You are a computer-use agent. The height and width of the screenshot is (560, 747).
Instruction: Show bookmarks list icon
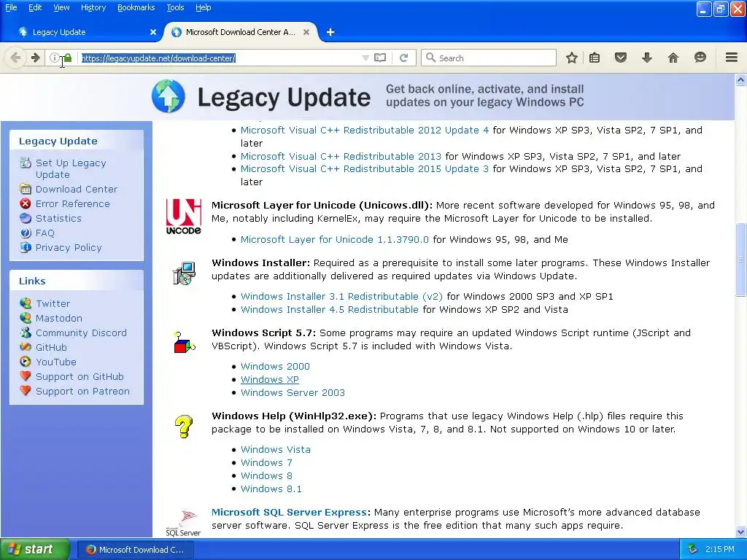click(x=595, y=58)
